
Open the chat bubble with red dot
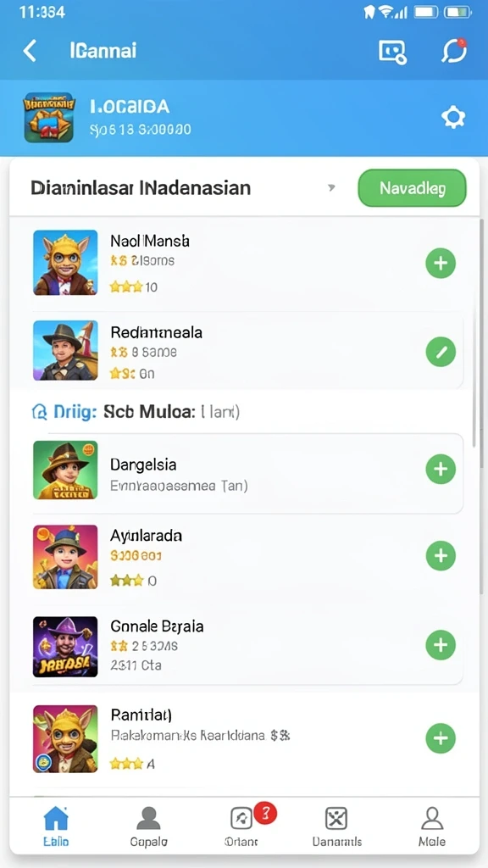coord(454,50)
